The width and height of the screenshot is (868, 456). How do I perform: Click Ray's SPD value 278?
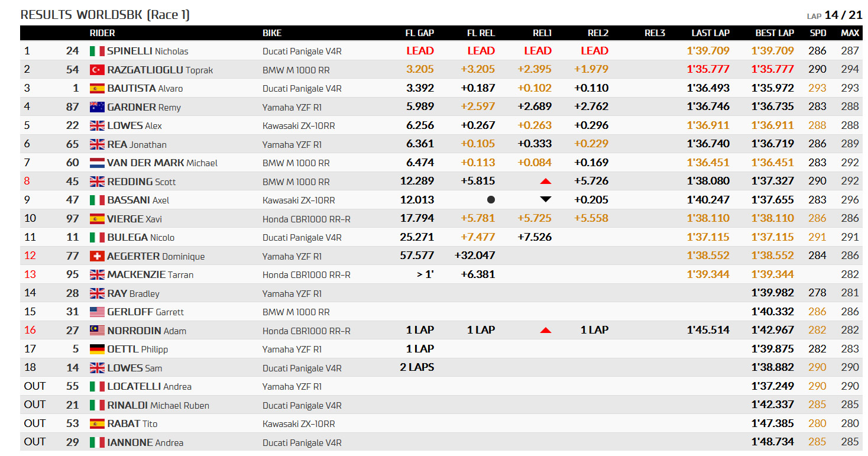click(x=818, y=293)
